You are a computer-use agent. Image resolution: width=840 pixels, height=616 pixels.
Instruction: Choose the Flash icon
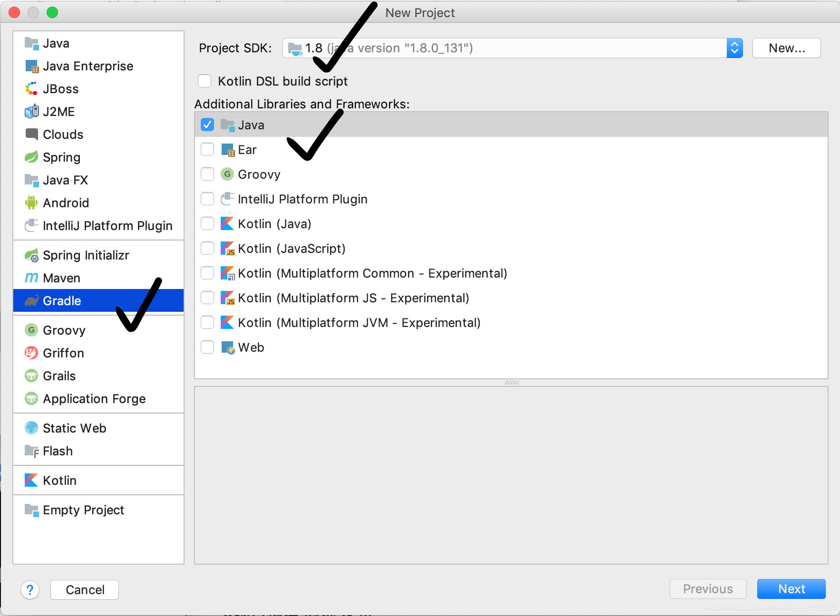click(x=31, y=451)
